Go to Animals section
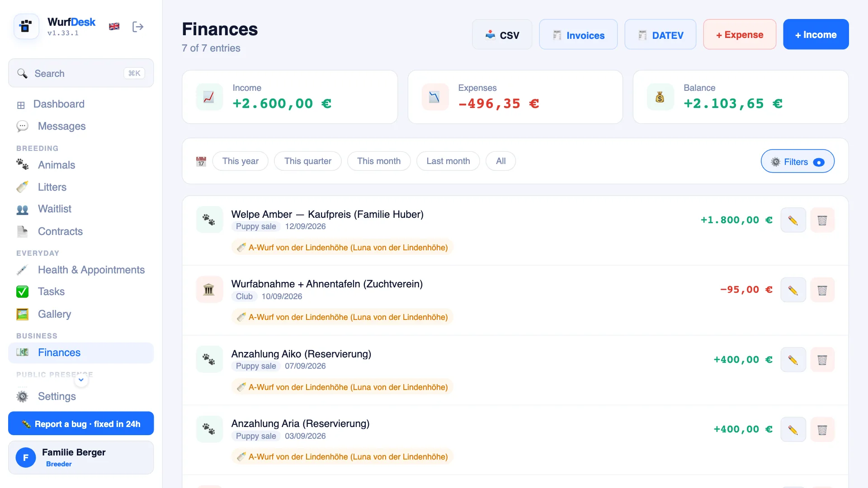Screen dimensions: 868x488 [x=81, y=165]
